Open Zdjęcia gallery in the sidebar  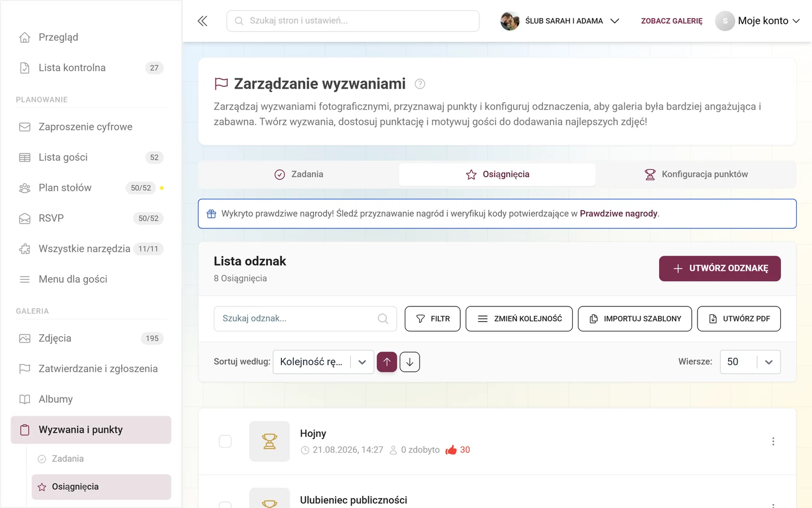pyautogui.click(x=91, y=339)
